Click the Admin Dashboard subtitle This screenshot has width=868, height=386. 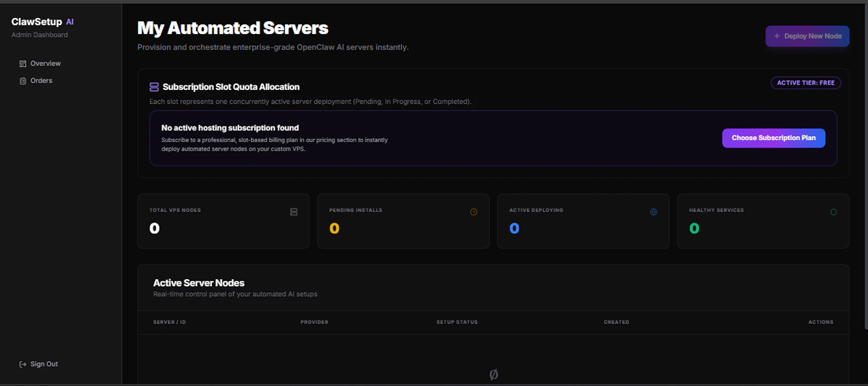[40, 35]
